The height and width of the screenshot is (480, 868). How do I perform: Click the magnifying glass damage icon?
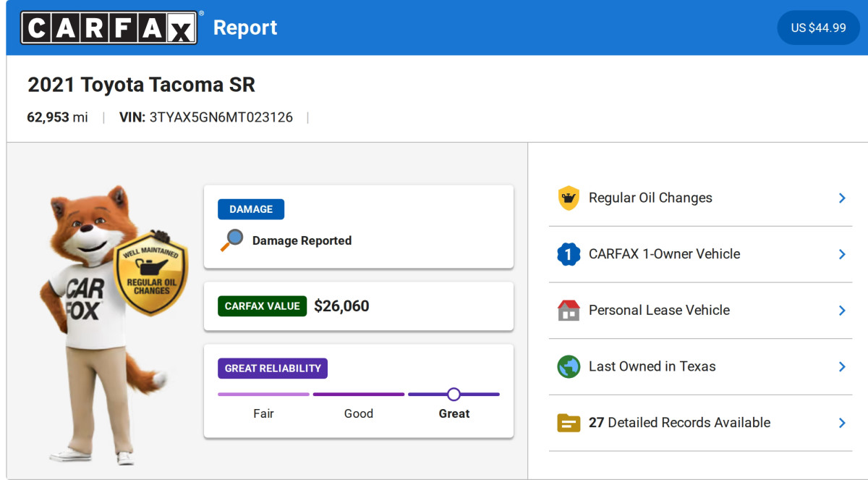(x=231, y=240)
